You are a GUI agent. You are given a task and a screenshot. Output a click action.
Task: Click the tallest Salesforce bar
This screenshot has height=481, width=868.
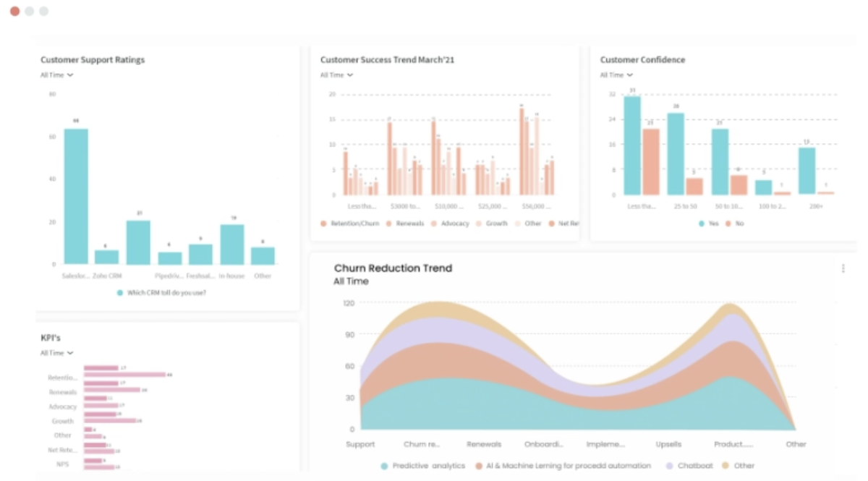coord(76,197)
